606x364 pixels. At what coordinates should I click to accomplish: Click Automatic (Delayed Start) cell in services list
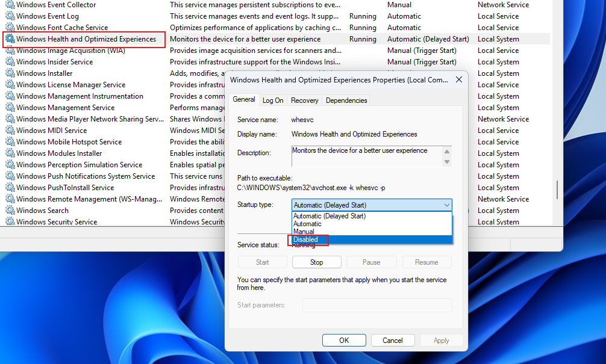coord(428,39)
